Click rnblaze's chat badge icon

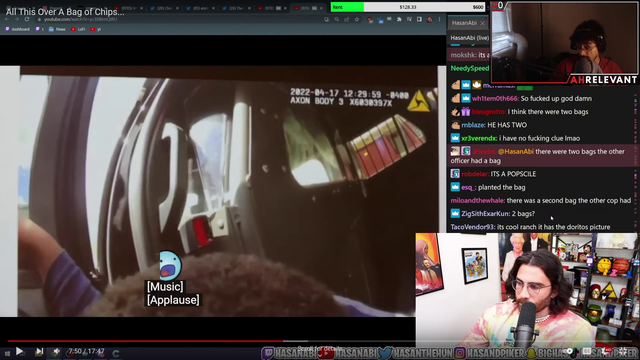point(455,125)
